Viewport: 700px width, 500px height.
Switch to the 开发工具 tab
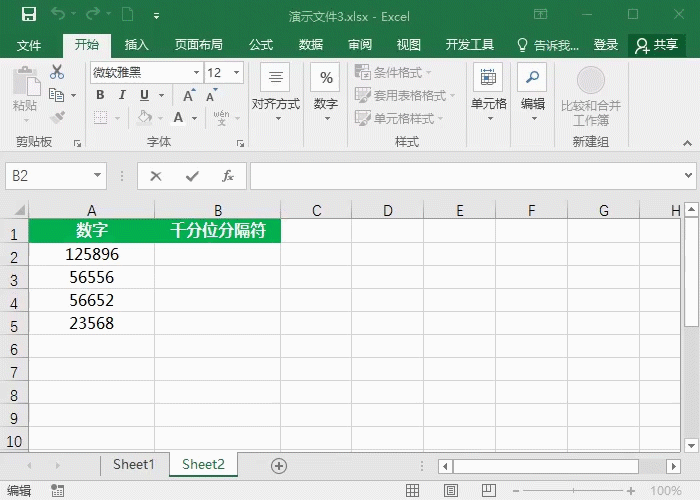coord(469,45)
